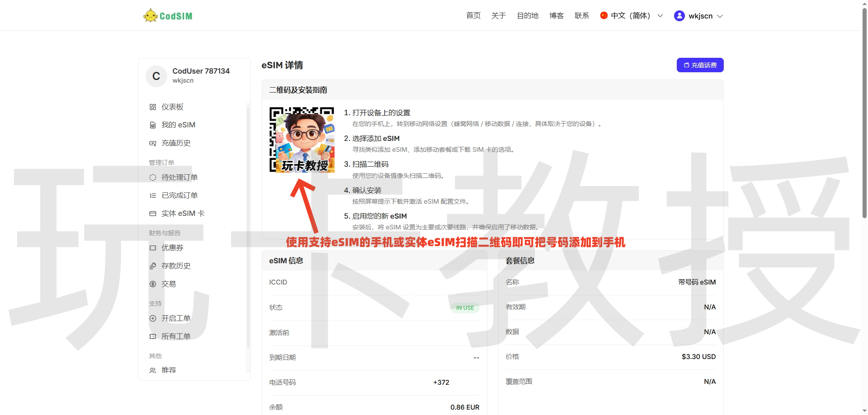Click the CodSIM logo
The image size is (868, 415).
pos(168,15)
